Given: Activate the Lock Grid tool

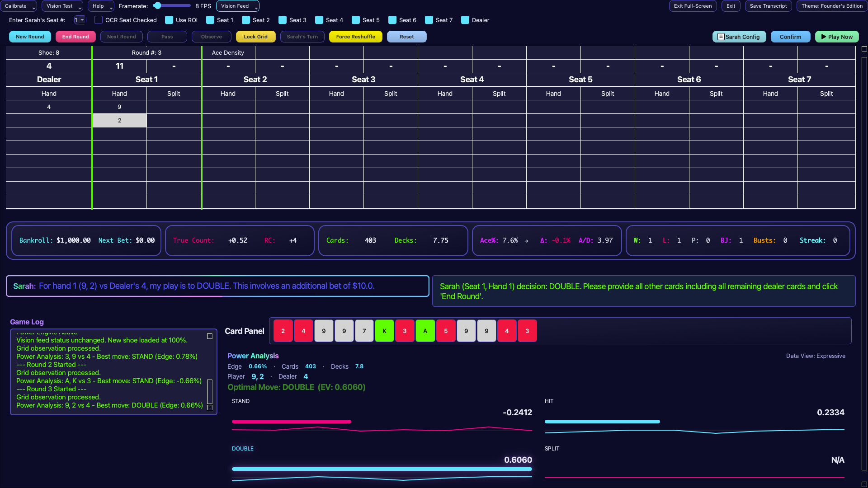Looking at the screenshot, I should 255,37.
